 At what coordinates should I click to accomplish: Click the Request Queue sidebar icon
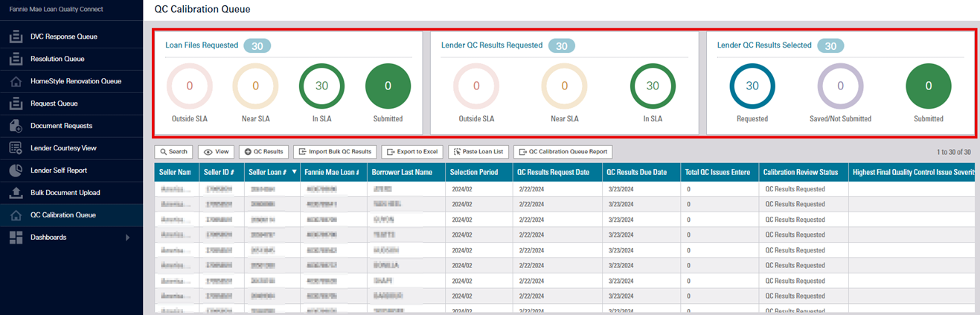[16, 104]
